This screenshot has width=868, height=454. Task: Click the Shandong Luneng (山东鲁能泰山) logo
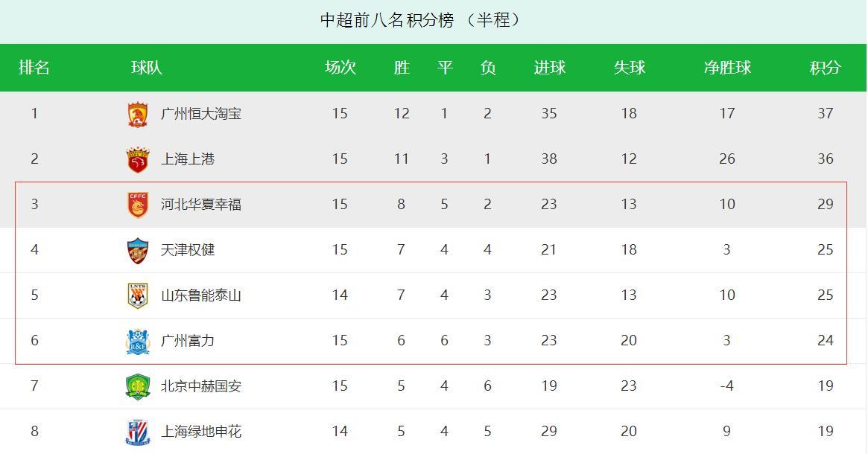click(x=137, y=295)
